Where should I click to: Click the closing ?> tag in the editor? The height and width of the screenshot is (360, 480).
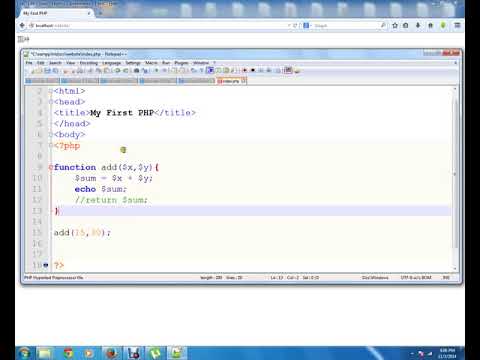[59, 265]
